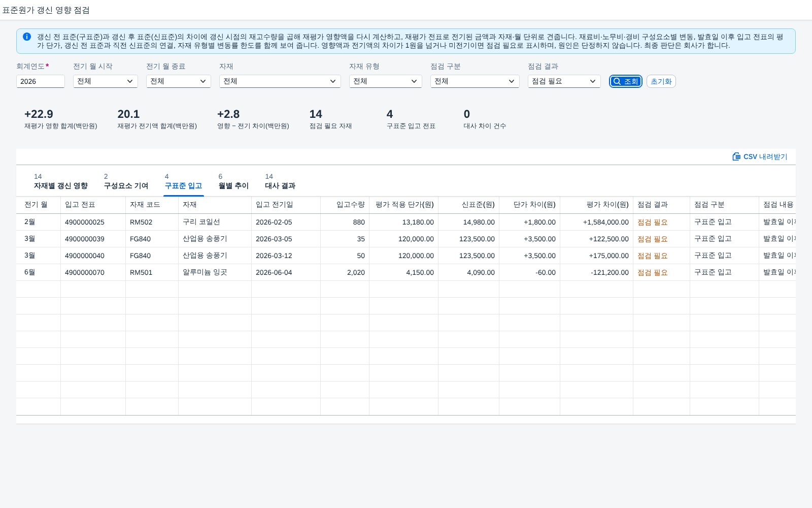
Task: Click valuation difference -121,200.00
Action: [610, 272]
